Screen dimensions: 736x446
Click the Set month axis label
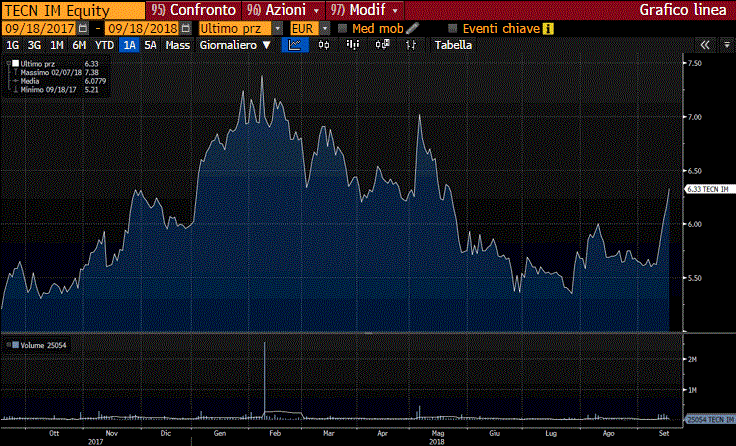tap(664, 433)
